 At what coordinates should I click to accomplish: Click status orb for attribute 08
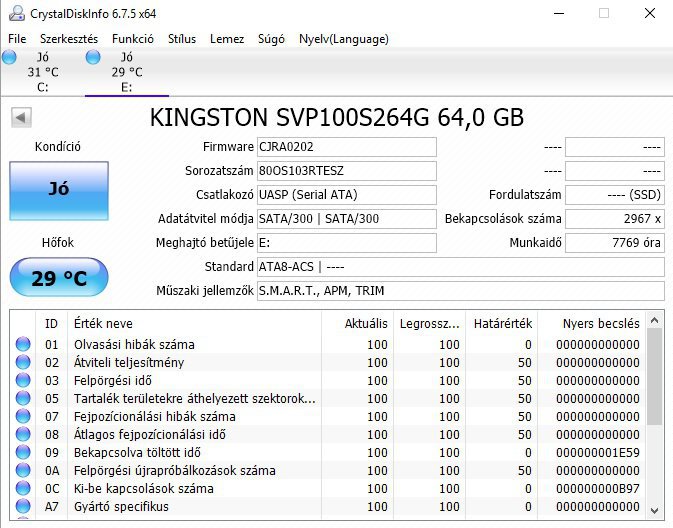[x=23, y=434]
